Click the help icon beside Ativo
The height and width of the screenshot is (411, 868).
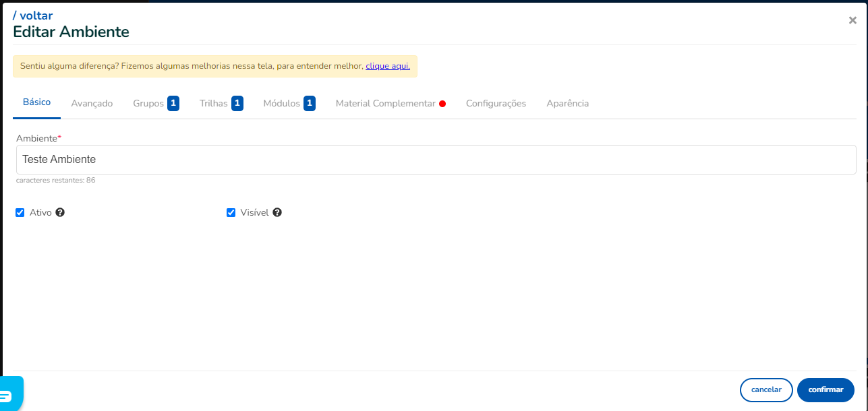click(60, 212)
